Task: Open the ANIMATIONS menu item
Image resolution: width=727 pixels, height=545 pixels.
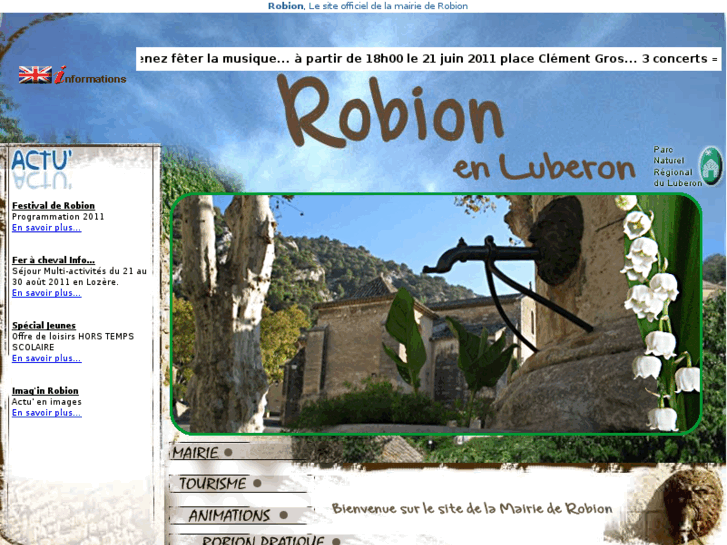Action: pos(238,515)
